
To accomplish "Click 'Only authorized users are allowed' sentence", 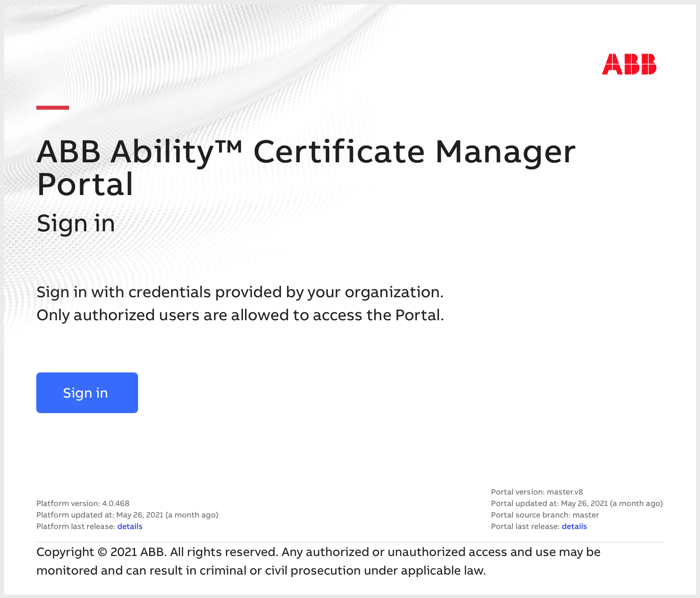I will coord(240,315).
